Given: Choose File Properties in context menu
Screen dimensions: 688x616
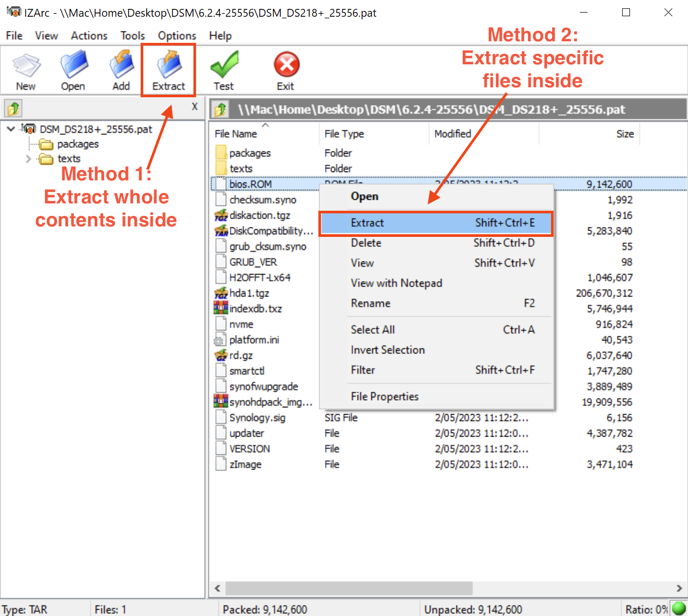Looking at the screenshot, I should pos(437,397).
